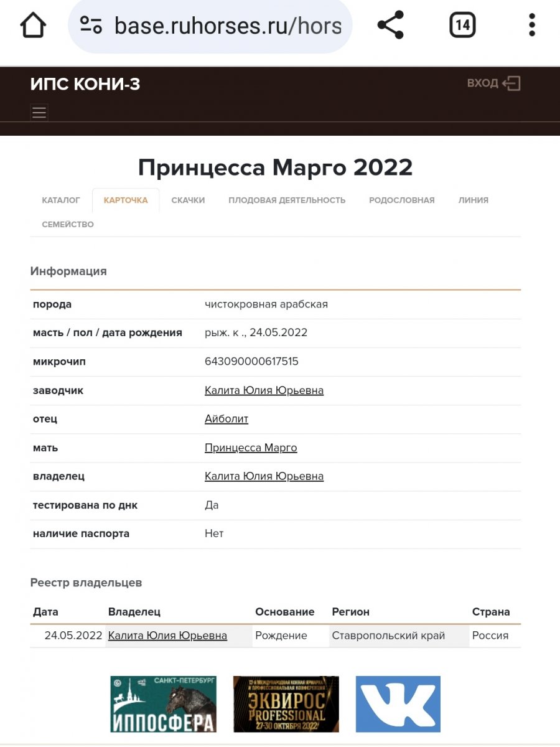Open the browser three-dot menu
Viewport: 560px width, 747px height.
pyautogui.click(x=531, y=26)
